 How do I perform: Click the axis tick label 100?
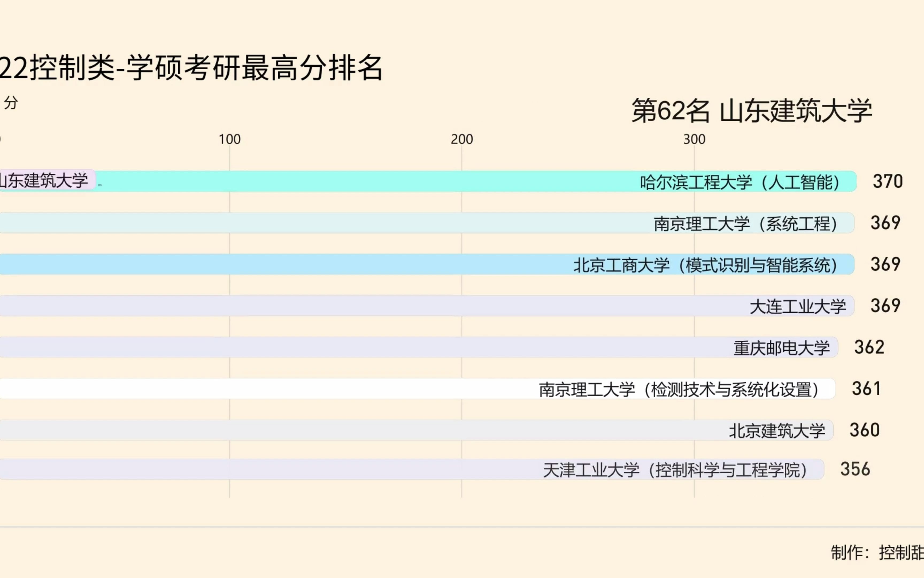point(229,139)
